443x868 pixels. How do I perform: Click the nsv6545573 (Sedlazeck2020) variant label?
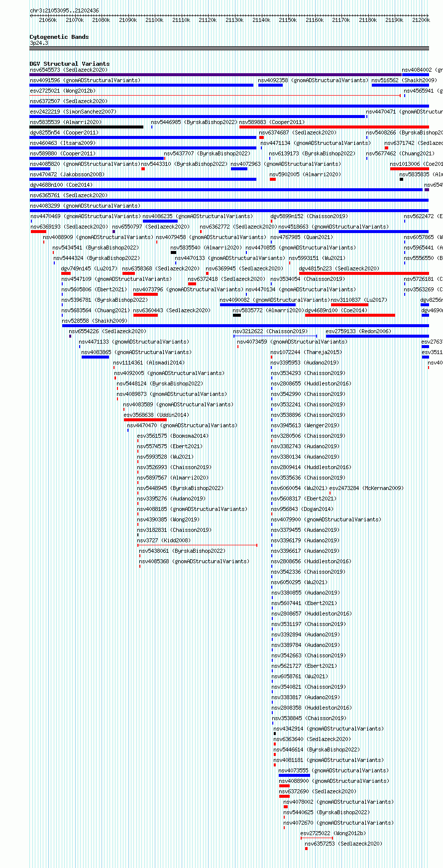68,70
